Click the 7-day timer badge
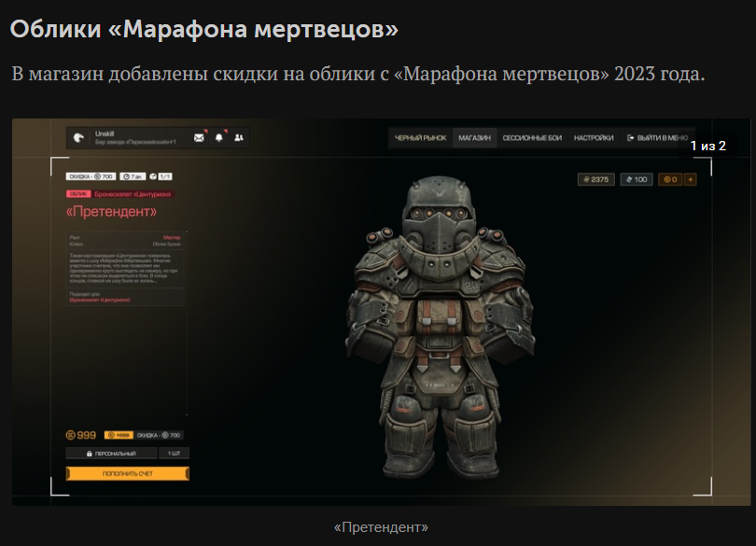The width and height of the screenshot is (756, 546). (133, 176)
